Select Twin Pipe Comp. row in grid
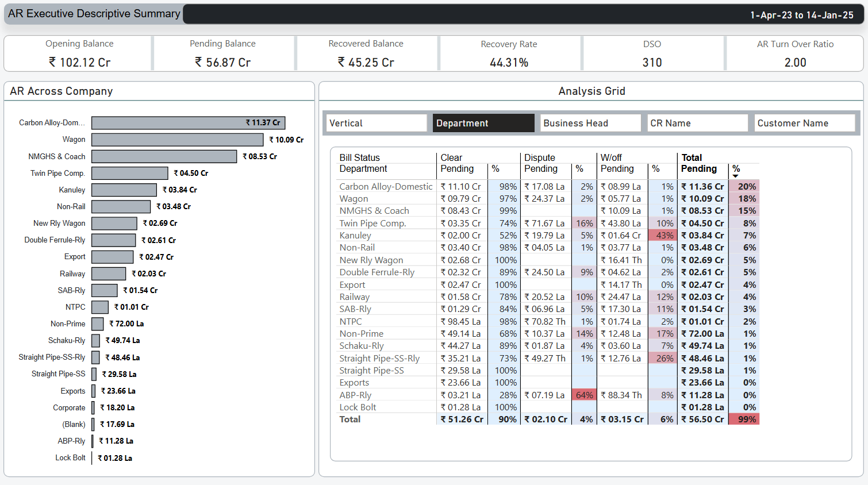Viewport: 868px width, 485px height. pyautogui.click(x=548, y=223)
